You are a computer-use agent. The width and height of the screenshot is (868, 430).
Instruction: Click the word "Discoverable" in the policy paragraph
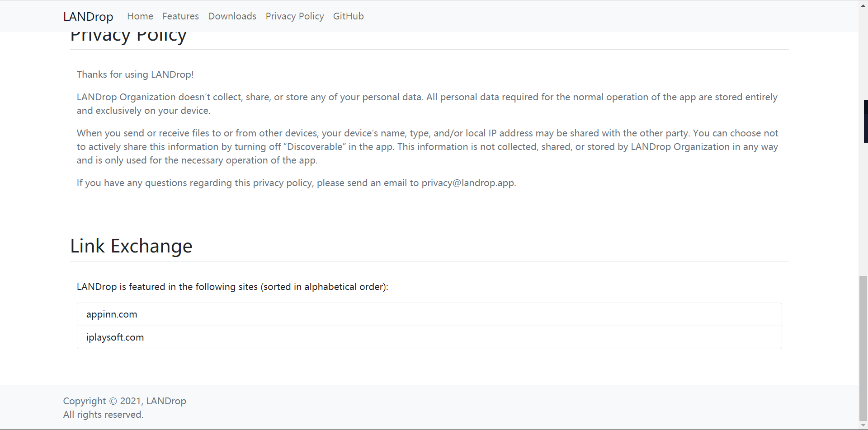click(x=315, y=147)
